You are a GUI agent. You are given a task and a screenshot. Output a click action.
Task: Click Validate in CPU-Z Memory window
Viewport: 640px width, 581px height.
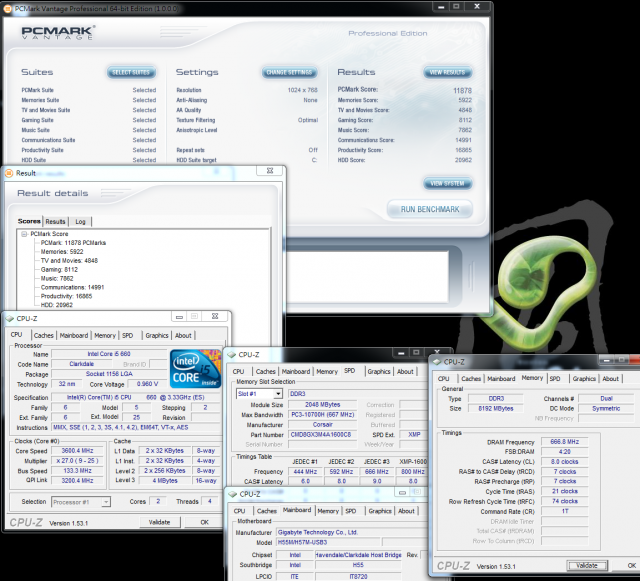[x=587, y=565]
